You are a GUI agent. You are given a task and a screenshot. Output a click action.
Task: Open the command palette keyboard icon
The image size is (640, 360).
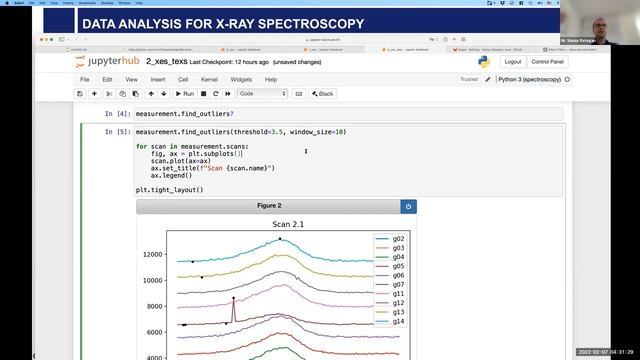299,94
